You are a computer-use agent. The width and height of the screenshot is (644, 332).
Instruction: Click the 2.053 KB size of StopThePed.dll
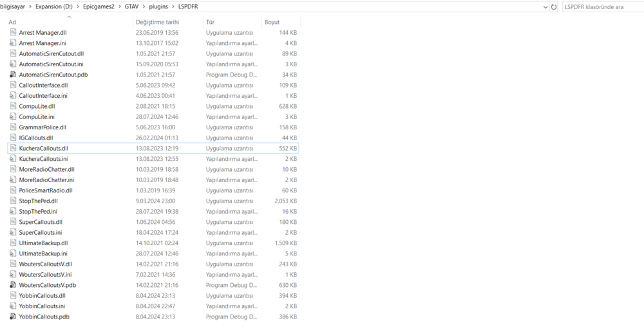point(286,201)
